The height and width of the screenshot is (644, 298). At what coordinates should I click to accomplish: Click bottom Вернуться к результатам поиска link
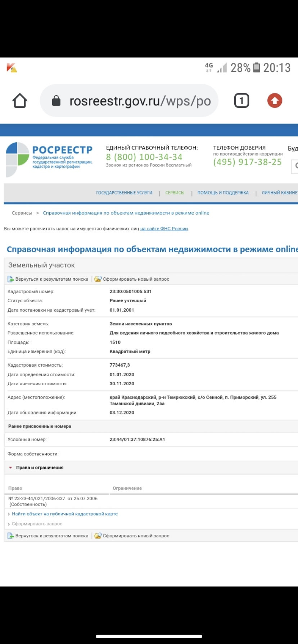tap(52, 535)
